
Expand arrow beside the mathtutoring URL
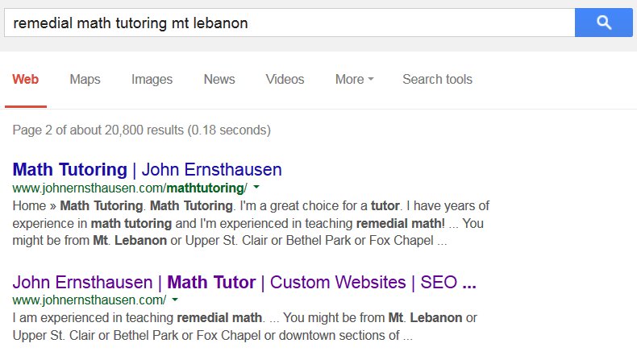(256, 188)
